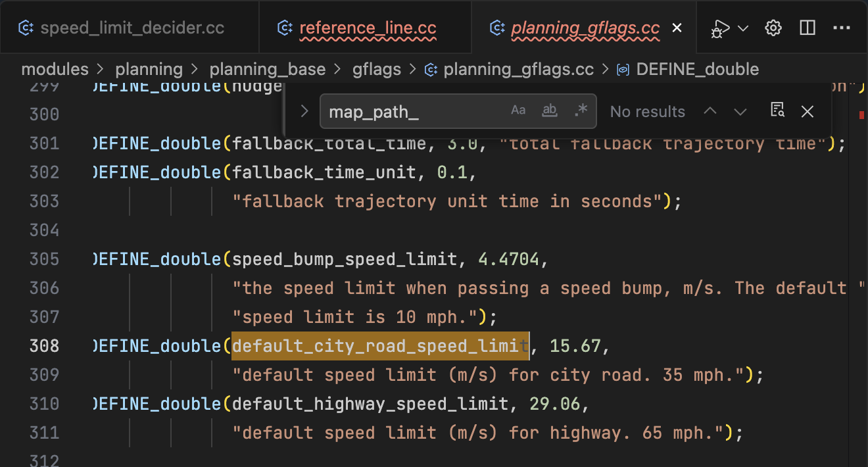Open the More Actions ellipsis menu
The height and width of the screenshot is (467, 868).
tap(842, 28)
